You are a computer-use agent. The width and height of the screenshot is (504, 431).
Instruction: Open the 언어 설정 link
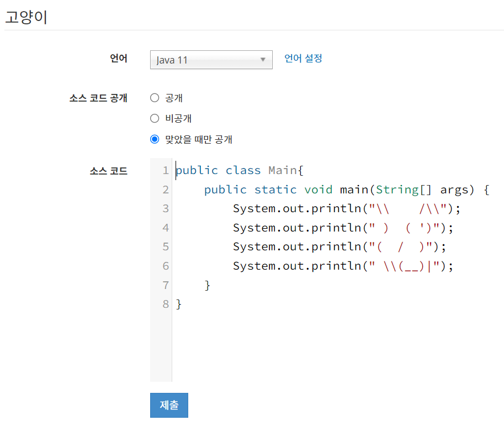point(303,58)
